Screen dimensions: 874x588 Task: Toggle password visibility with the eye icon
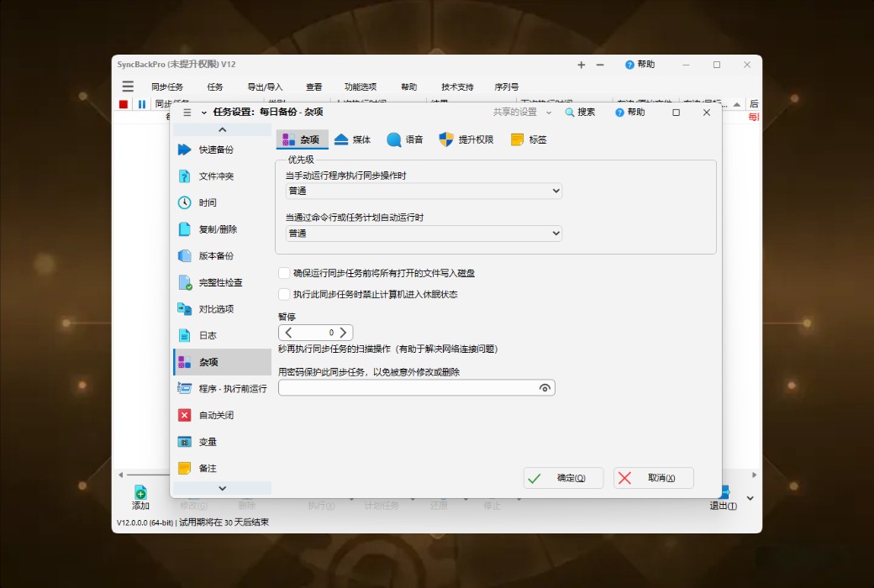547,387
